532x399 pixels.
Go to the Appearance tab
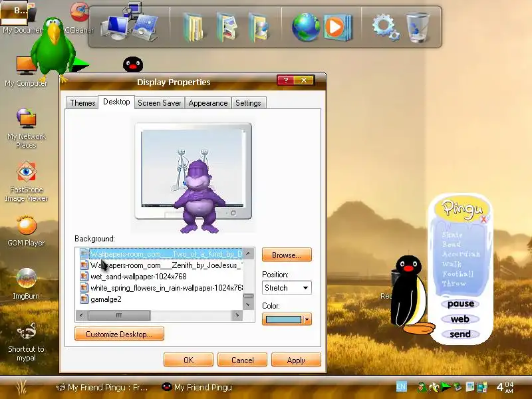[x=208, y=103]
